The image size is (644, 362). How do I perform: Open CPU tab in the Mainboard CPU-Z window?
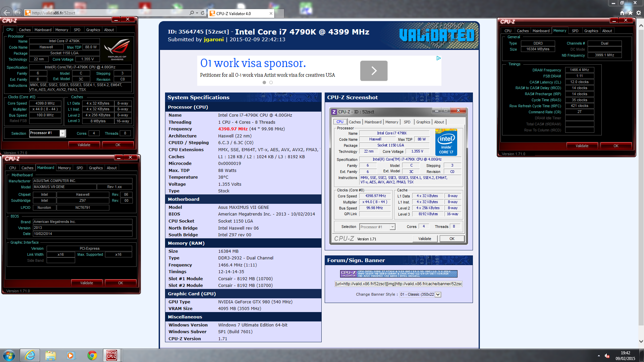pos(12,168)
